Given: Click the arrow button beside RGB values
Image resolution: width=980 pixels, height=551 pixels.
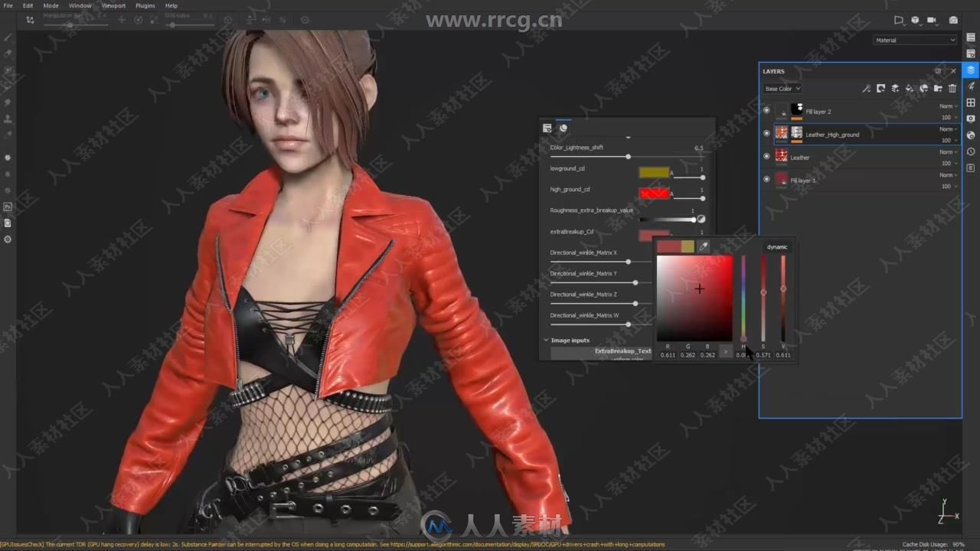Looking at the screenshot, I should [x=725, y=351].
